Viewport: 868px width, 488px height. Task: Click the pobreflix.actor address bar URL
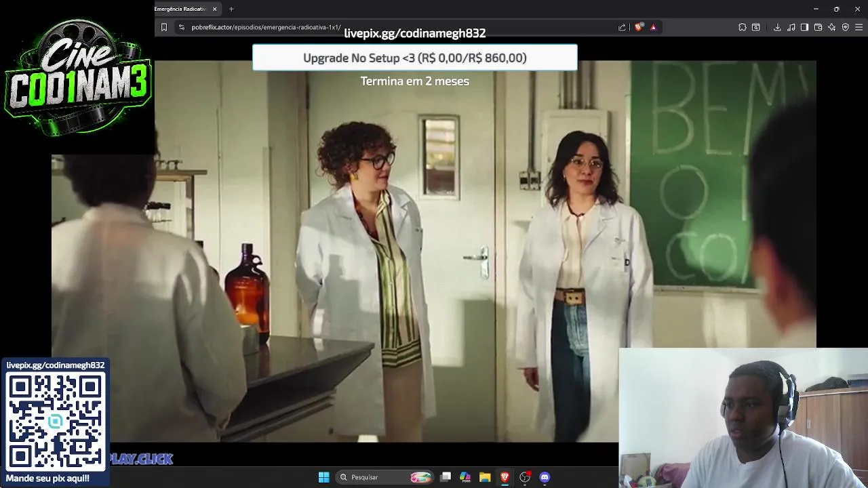266,27
